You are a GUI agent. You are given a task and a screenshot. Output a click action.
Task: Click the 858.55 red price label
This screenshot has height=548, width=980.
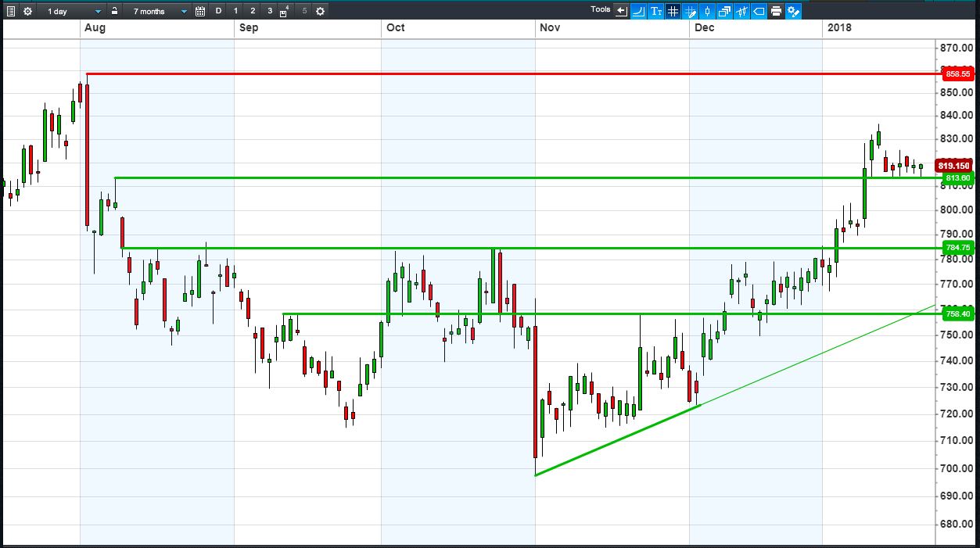tap(957, 73)
